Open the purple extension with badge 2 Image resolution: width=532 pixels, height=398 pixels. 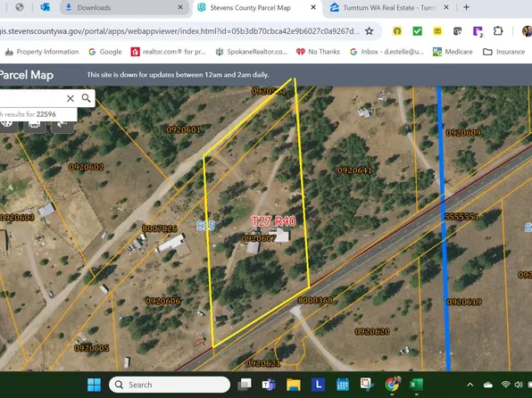point(478,31)
